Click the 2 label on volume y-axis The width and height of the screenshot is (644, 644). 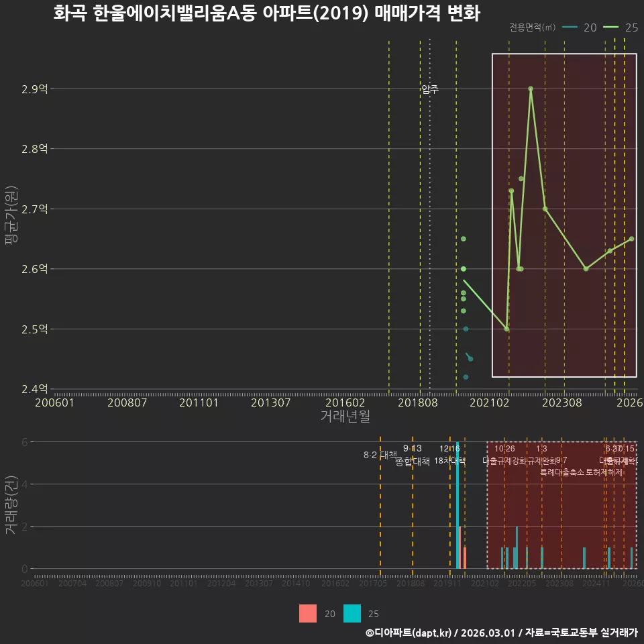[25, 527]
